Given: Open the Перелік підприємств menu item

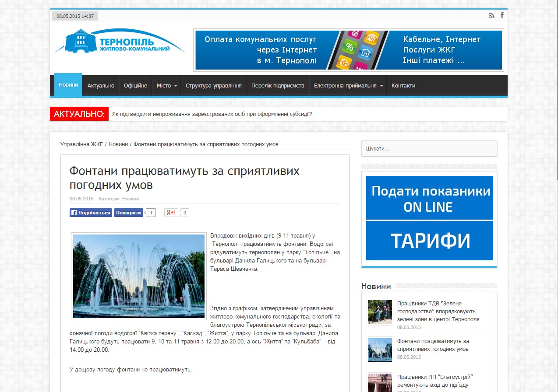Looking at the screenshot, I should 278,85.
